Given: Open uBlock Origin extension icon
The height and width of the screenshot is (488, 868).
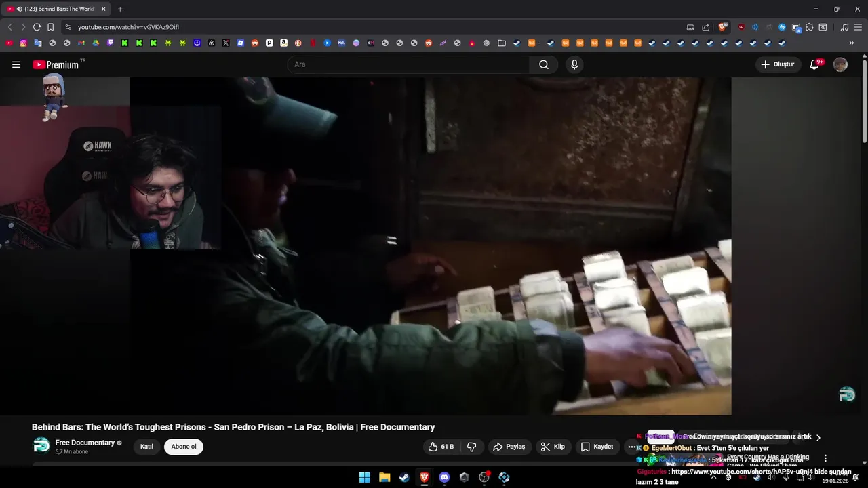Looking at the screenshot, I should pyautogui.click(x=741, y=27).
